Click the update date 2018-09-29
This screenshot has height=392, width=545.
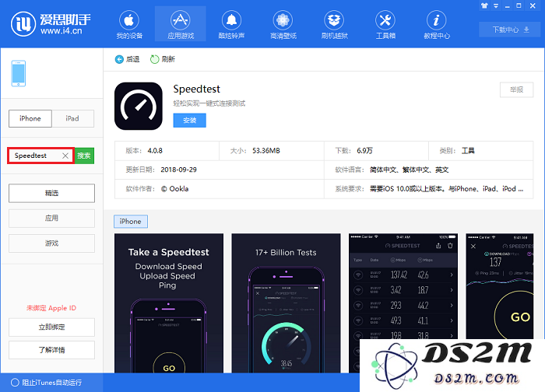coord(178,170)
